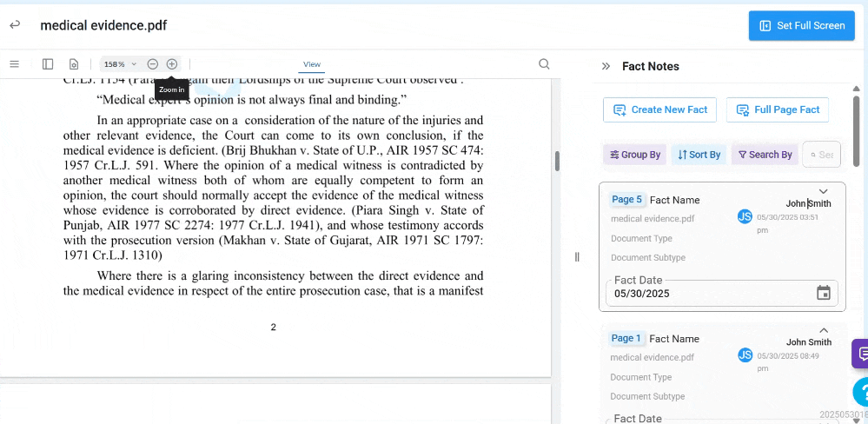Click the Full Page Fact button
Screen dimensions: 868x424
tap(778, 109)
